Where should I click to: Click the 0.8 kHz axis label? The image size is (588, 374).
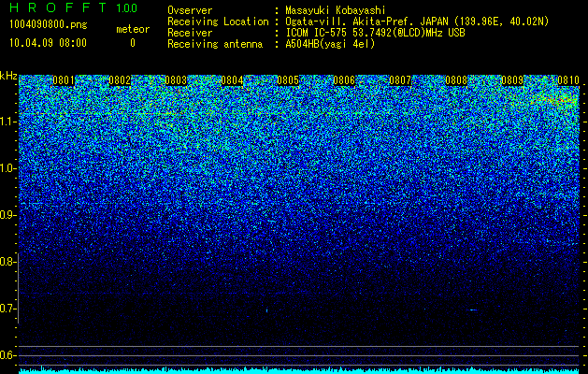click(x=7, y=262)
